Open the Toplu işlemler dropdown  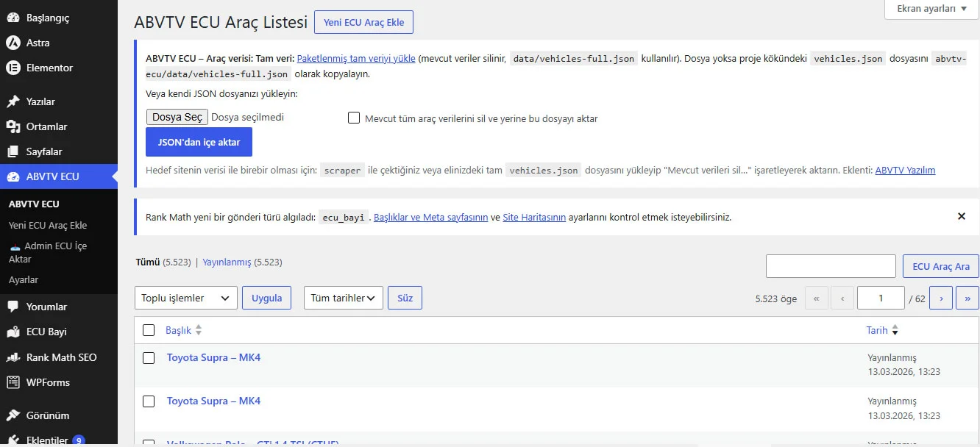[x=186, y=298]
